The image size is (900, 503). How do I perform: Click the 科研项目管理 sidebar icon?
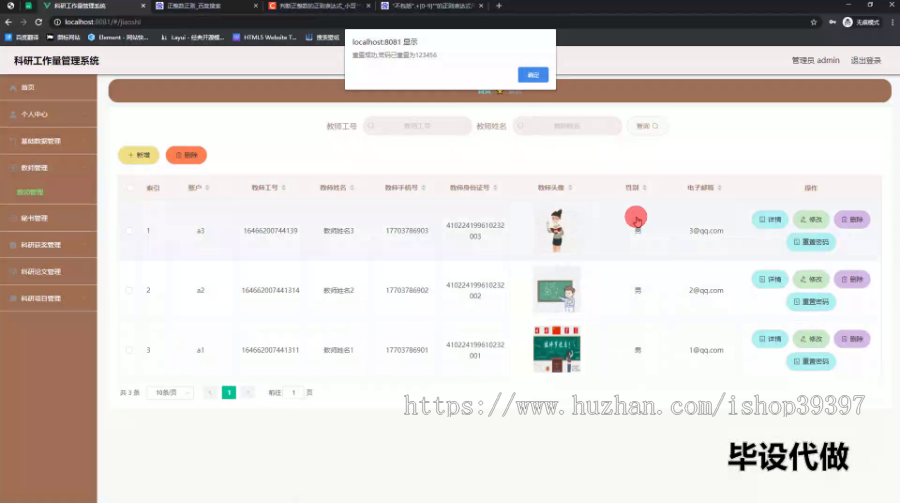(x=13, y=299)
